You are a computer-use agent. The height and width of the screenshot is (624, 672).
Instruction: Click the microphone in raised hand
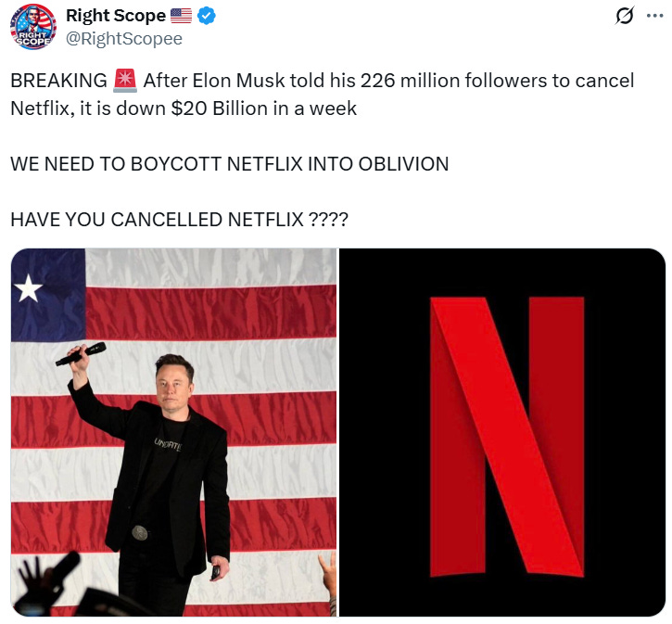pyautogui.click(x=81, y=353)
